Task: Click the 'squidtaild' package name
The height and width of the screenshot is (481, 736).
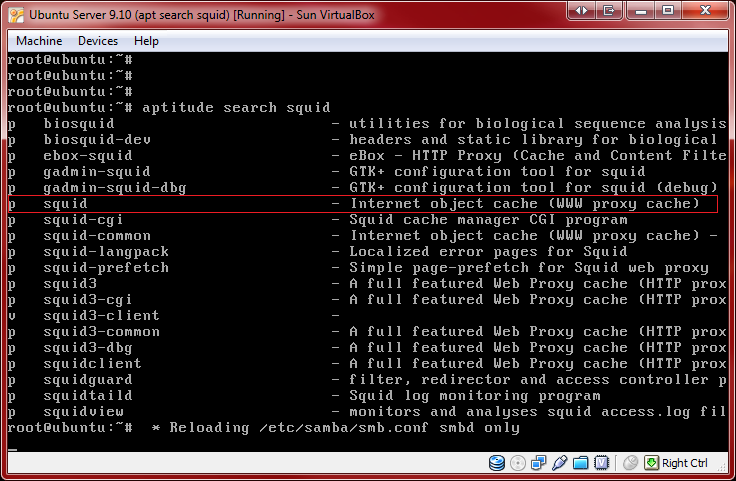Action: pos(88,395)
